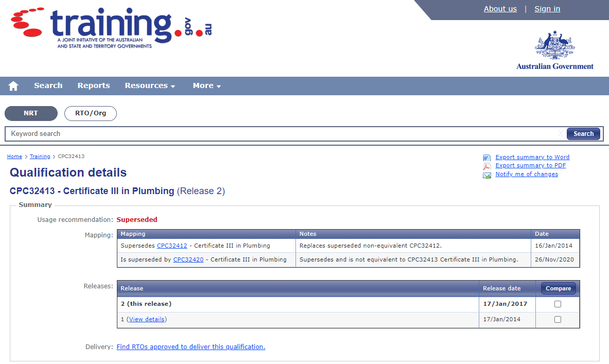Screen dimensions: 609x364
Task: Click the '2 (this release)' row text
Action: (146, 304)
